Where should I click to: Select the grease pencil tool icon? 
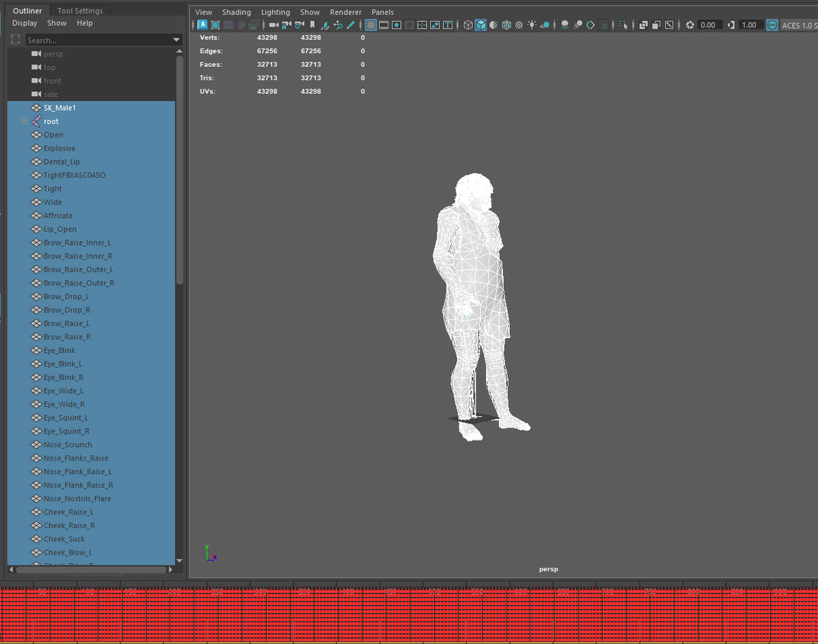(351, 25)
